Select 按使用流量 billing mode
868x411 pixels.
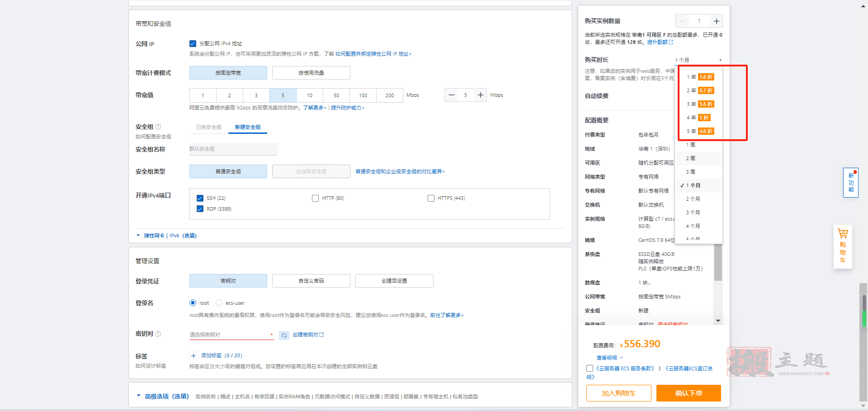click(311, 73)
